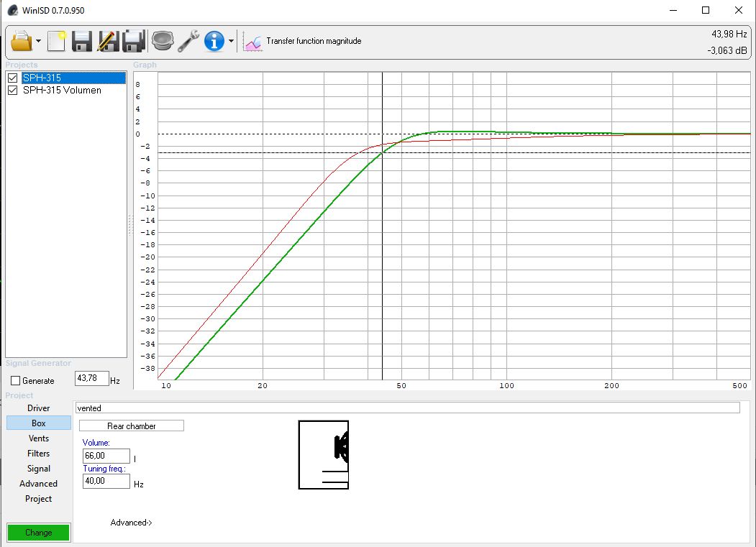Viewport: 756px width, 547px height.
Task: Open the Transfer function magnitude graph selector
Action: coord(304,42)
